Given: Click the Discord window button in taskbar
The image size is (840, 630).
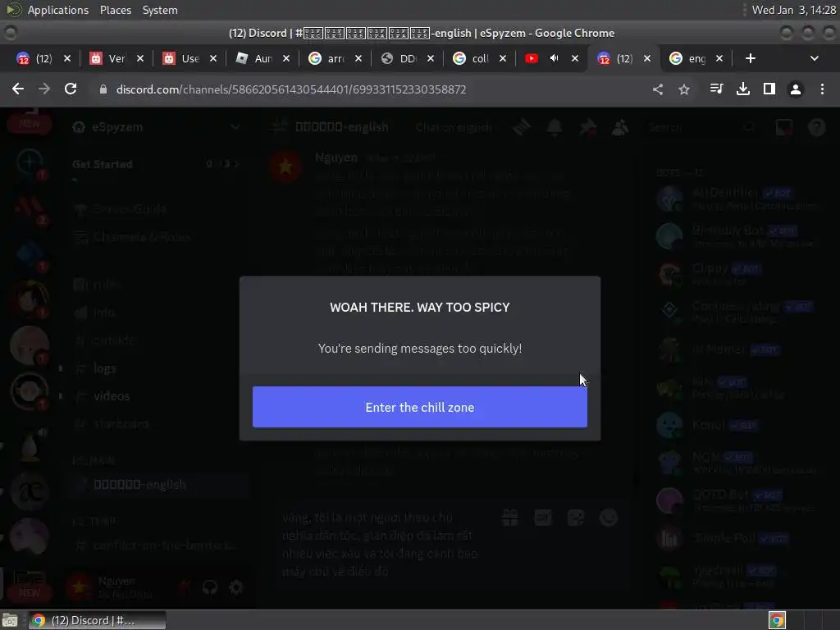Looking at the screenshot, I should click(x=97, y=620).
